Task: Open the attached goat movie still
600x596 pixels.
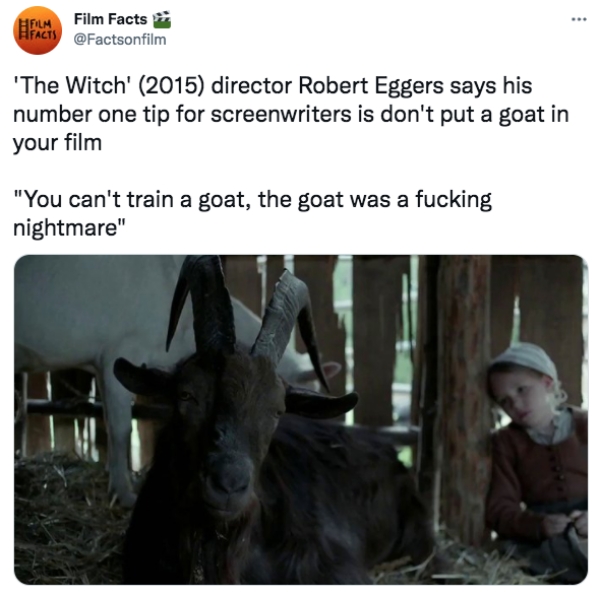Action: point(301,419)
